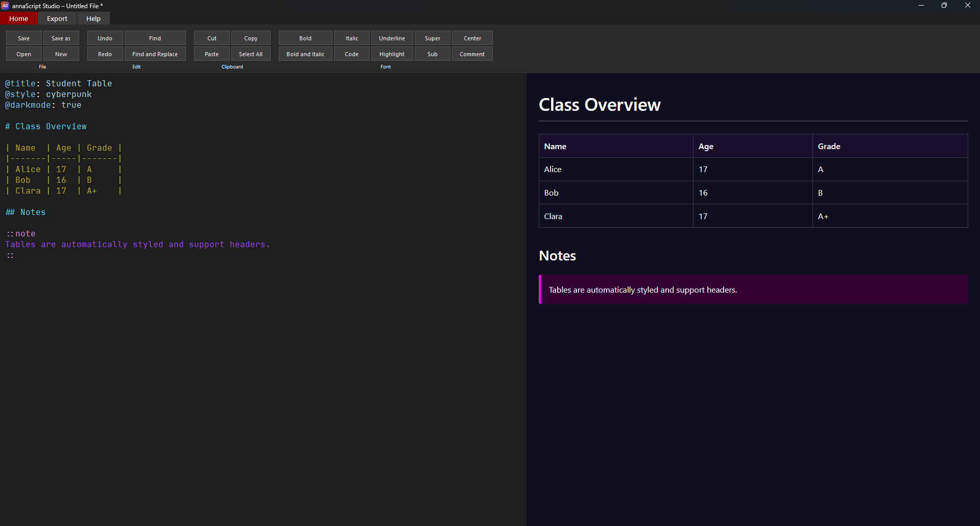Click the '@darkmode: true' editor line
The height and width of the screenshot is (526, 980).
point(43,105)
